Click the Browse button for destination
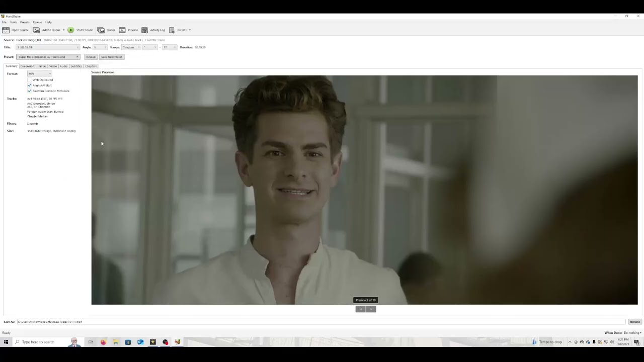Image resolution: width=644 pixels, height=362 pixels. pyautogui.click(x=635, y=322)
